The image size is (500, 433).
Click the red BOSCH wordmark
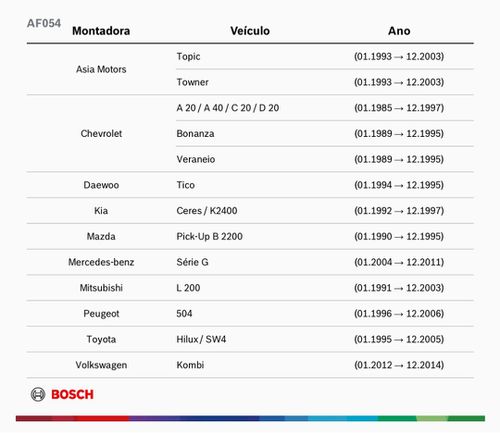click(x=72, y=394)
